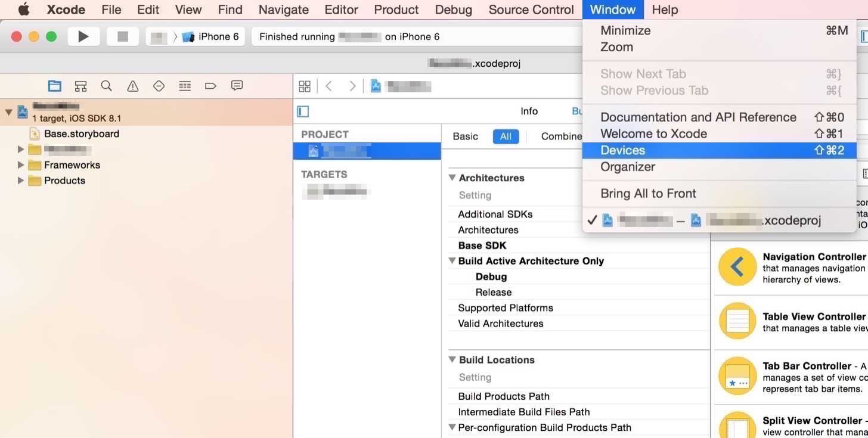Choose Bring All to Front
868x438 pixels.
[720, 194]
